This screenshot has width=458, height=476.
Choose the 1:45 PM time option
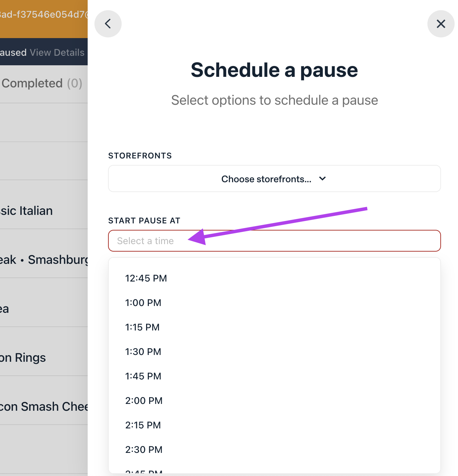143,376
